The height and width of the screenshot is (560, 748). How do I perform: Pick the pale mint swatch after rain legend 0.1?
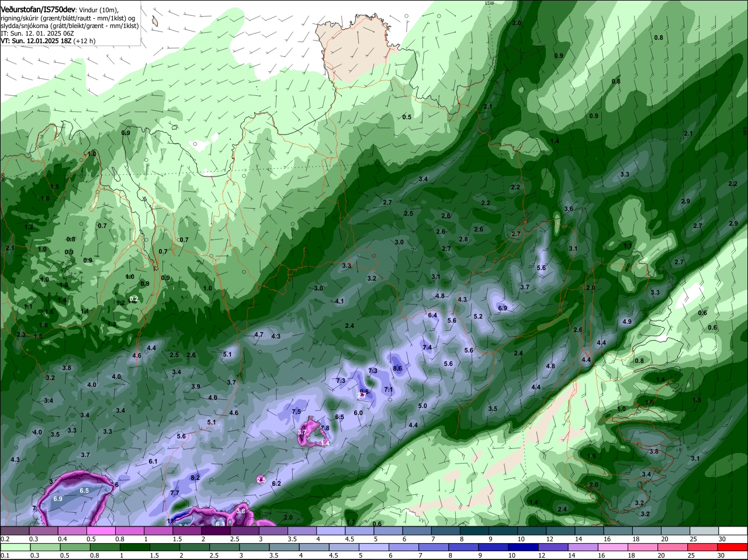15,547
